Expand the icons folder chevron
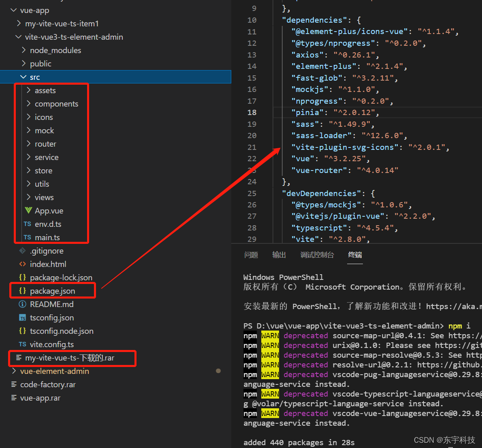The image size is (482, 448). point(29,117)
